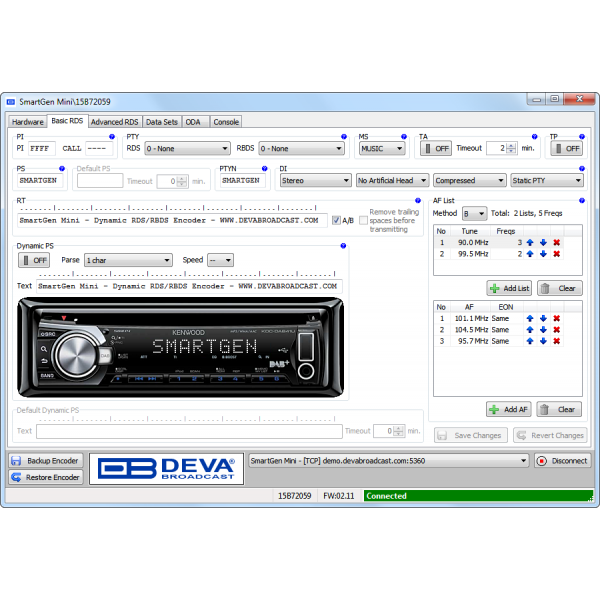
Task: Move 99.5 MHz tune row down
Action: pyautogui.click(x=543, y=254)
